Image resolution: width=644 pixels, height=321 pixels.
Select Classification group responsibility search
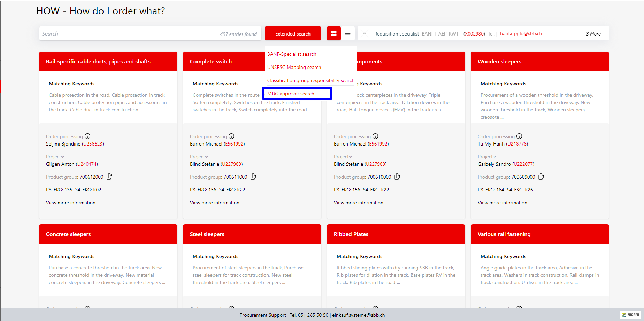(310, 80)
